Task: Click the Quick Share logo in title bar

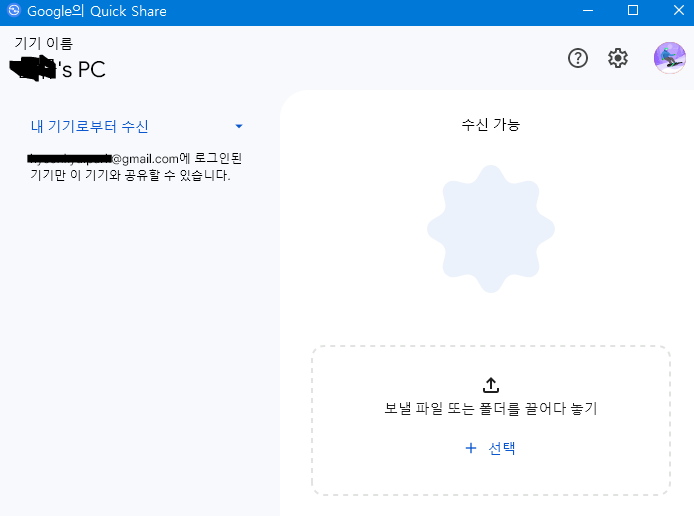Action: pos(14,10)
